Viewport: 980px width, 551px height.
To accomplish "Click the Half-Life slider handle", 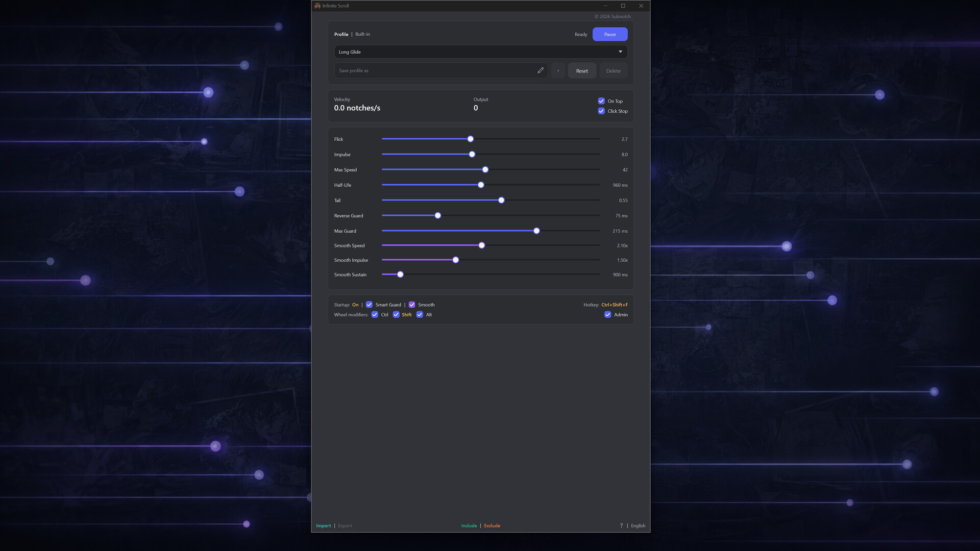I will click(481, 185).
